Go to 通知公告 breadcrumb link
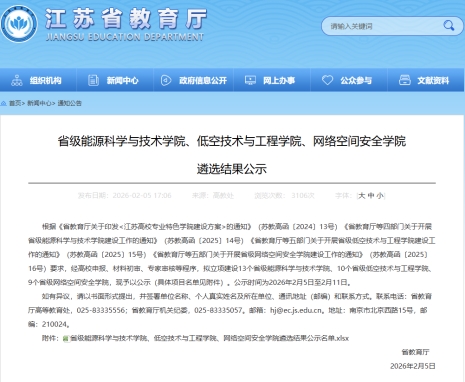This screenshot has height=382, width=465. coord(69,103)
